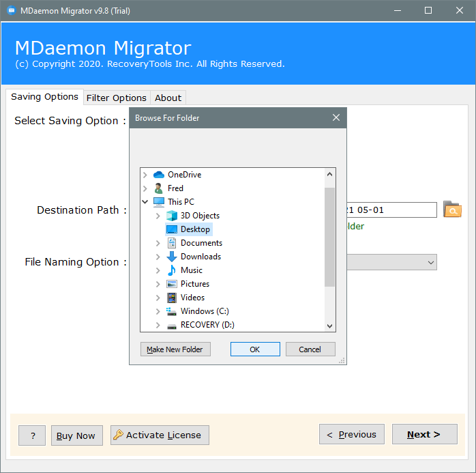The image size is (476, 473).
Task: Click the folder list scroll down arrow
Action: [x=329, y=326]
